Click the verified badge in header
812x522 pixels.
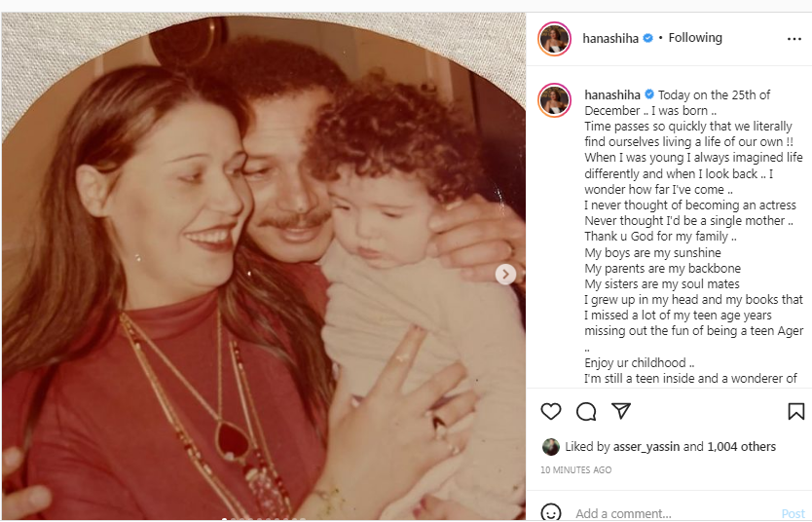(x=647, y=38)
